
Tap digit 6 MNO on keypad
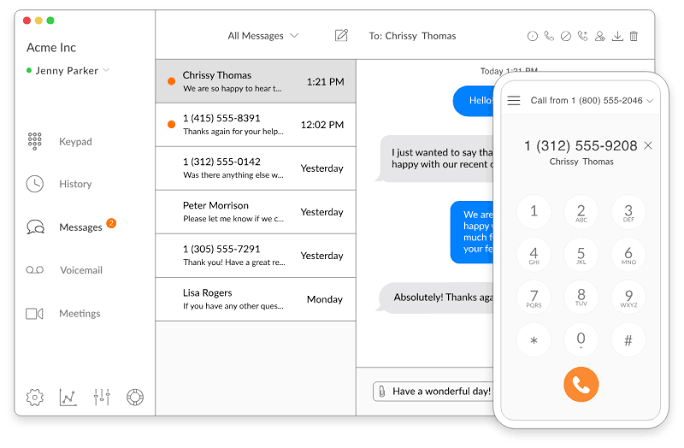pos(628,254)
